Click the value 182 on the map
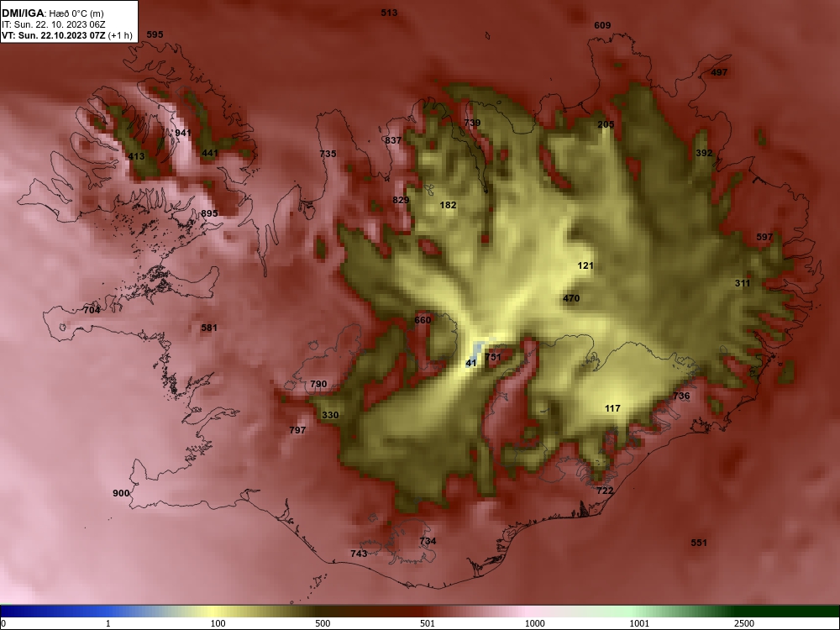The image size is (840, 630). pyautogui.click(x=448, y=205)
